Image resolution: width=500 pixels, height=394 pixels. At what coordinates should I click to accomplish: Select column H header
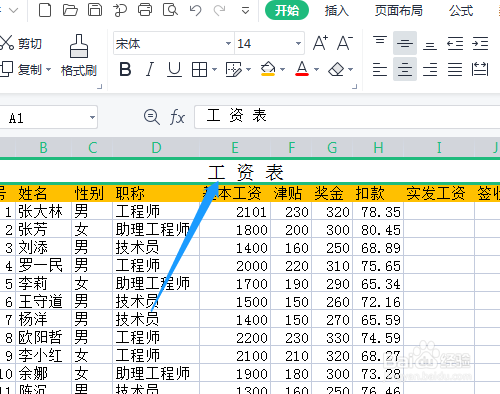(378, 147)
